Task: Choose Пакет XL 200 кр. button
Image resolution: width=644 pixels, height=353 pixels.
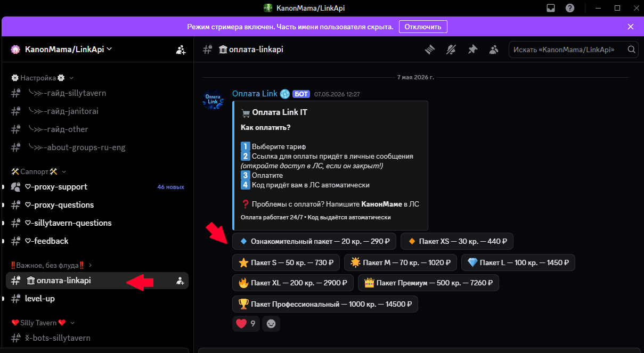Action: point(293,283)
